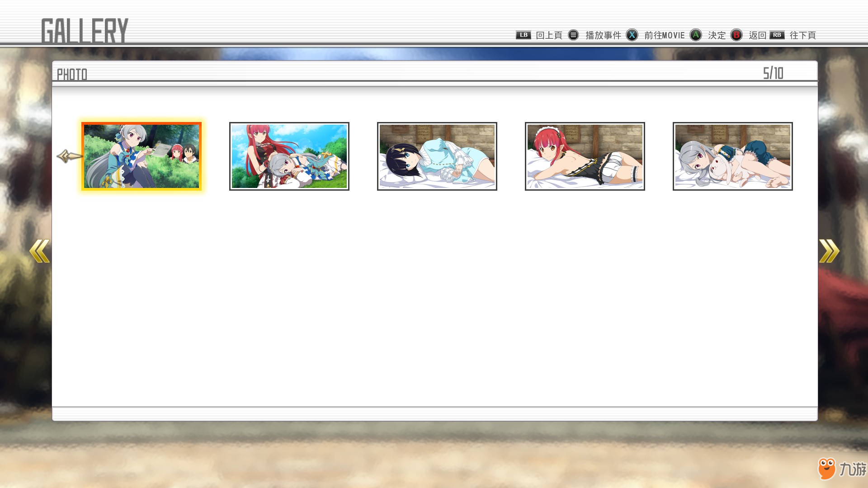View page indicator 5/10 display
This screenshot has height=488, width=868.
pyautogui.click(x=773, y=73)
